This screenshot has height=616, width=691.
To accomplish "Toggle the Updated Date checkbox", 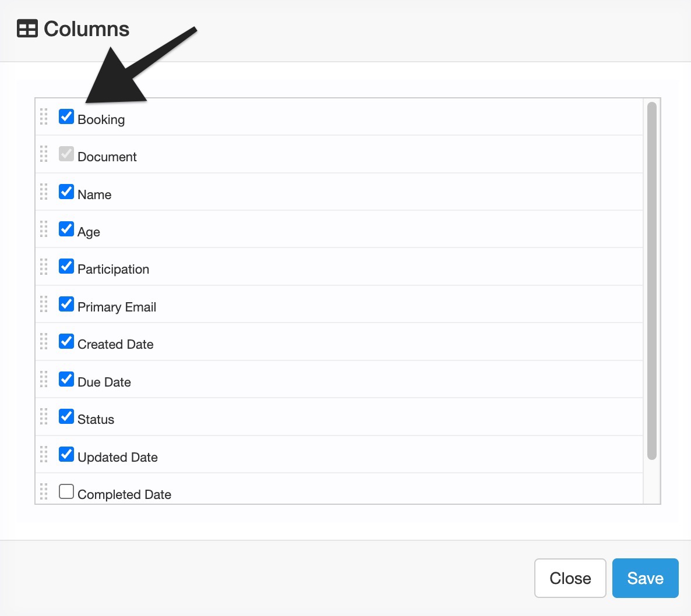I will point(66,454).
